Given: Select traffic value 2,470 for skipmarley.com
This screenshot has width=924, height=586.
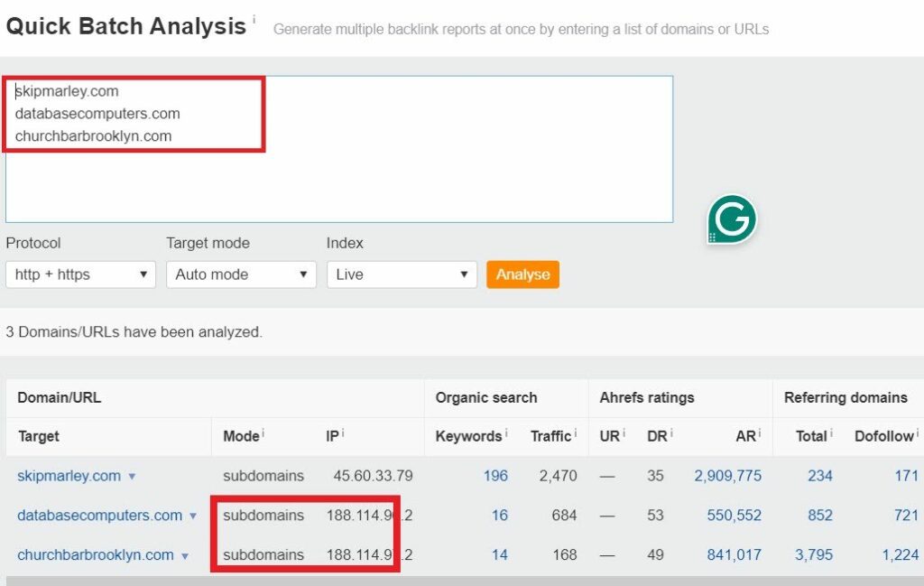Looking at the screenshot, I should 558,476.
